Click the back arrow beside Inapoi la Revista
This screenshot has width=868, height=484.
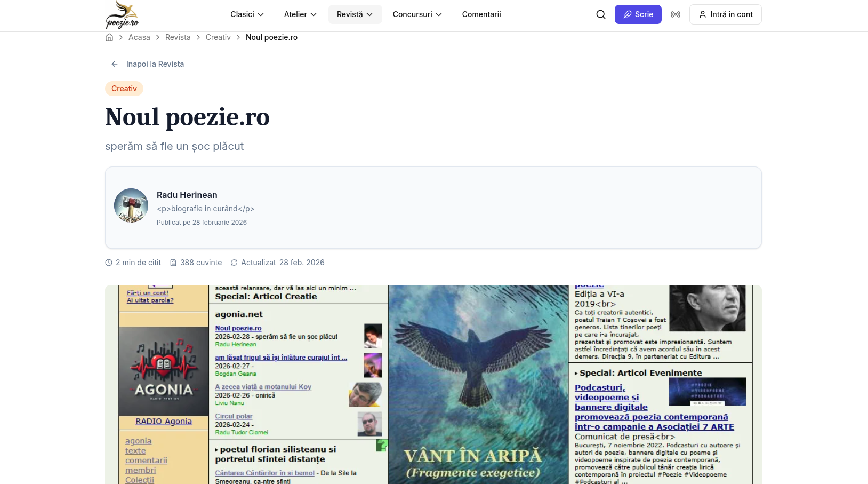114,64
